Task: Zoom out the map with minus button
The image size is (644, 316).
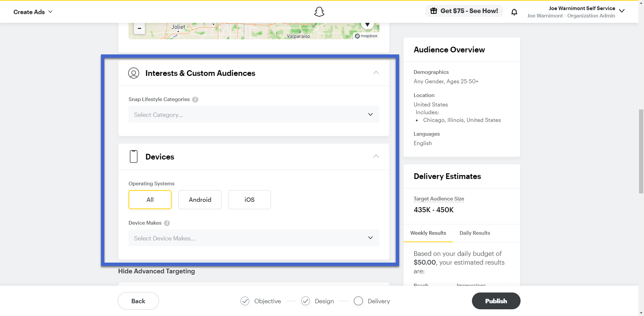Action: [139, 28]
